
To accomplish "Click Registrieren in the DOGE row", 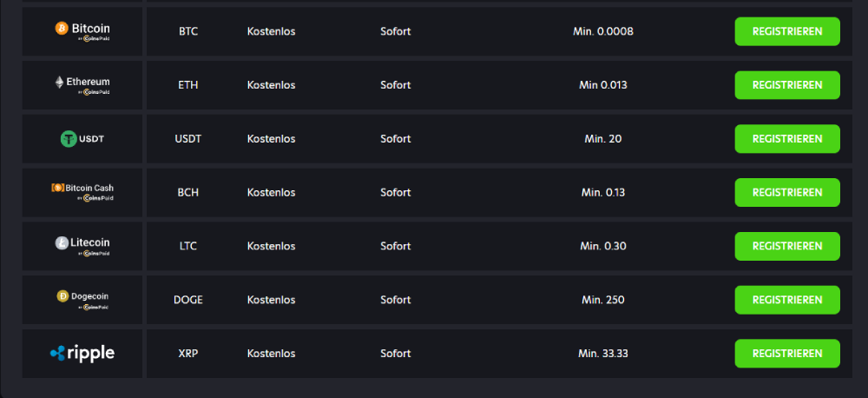I will coord(787,300).
